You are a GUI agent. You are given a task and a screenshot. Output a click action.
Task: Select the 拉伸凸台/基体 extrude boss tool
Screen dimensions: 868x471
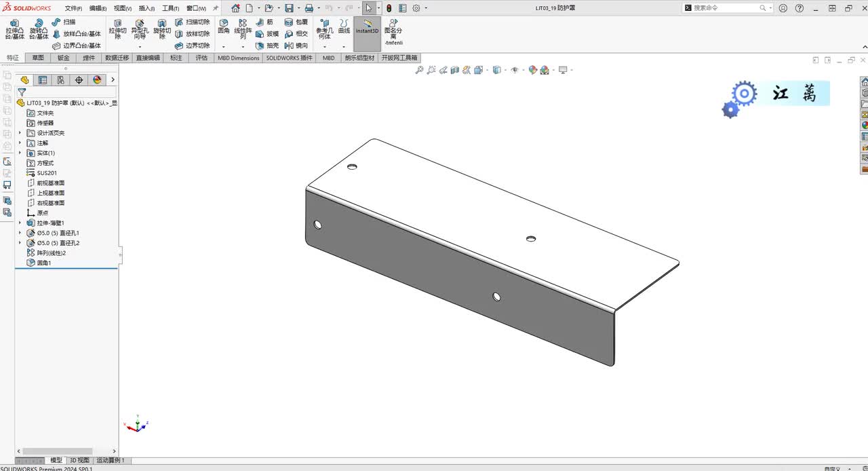coord(14,29)
